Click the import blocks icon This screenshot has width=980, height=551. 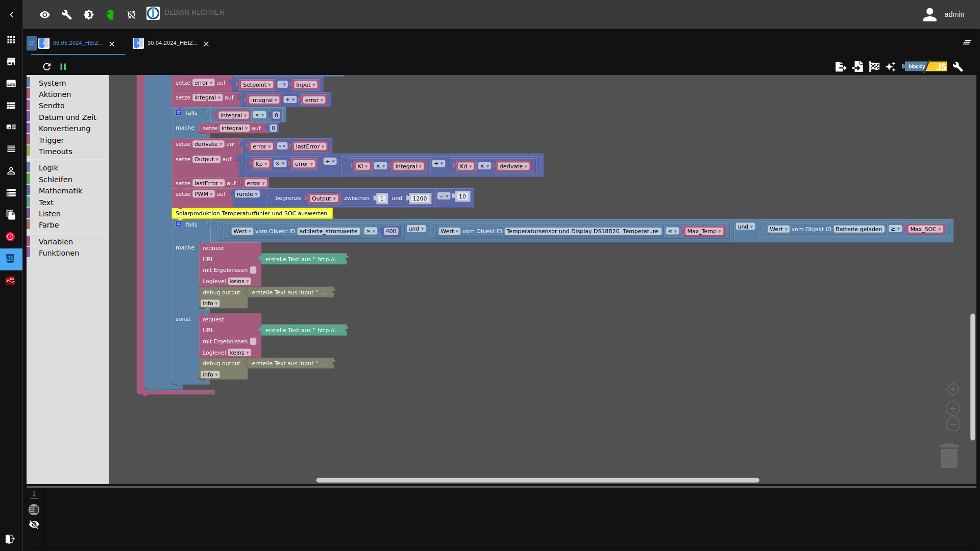point(857,67)
